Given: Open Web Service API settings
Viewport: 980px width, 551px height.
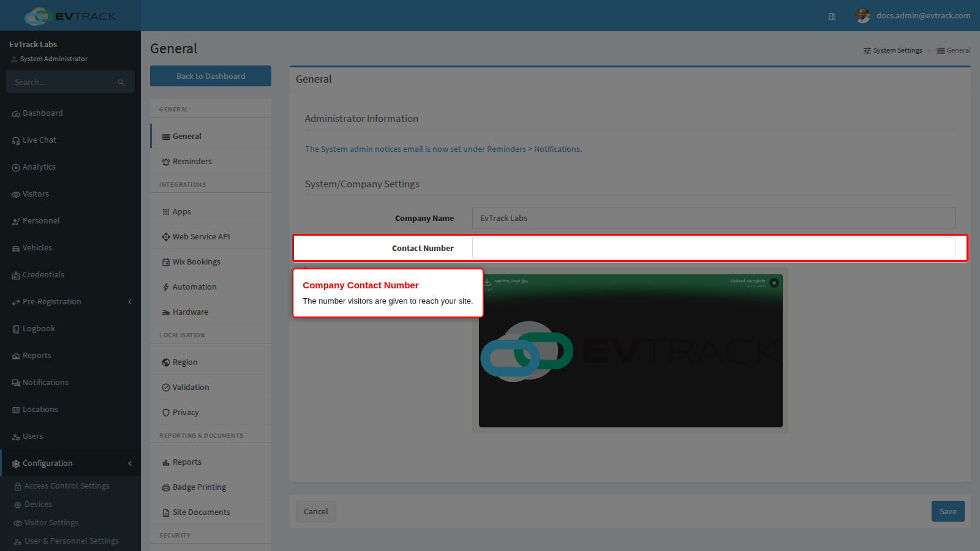Looking at the screenshot, I should (x=211, y=237).
